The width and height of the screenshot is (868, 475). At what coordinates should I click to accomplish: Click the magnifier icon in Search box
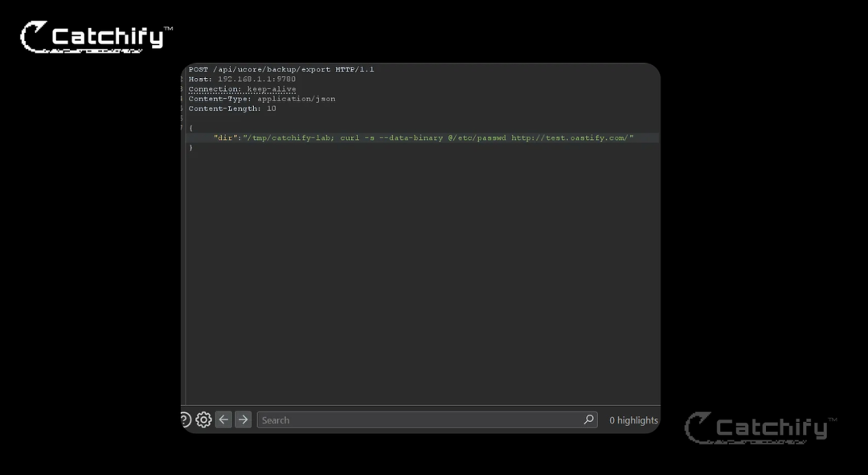[588, 420]
